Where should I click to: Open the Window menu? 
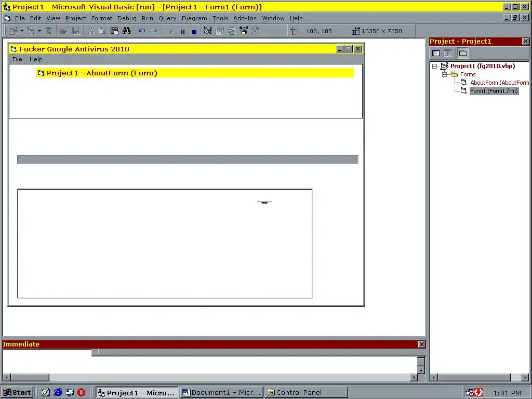pos(273,18)
